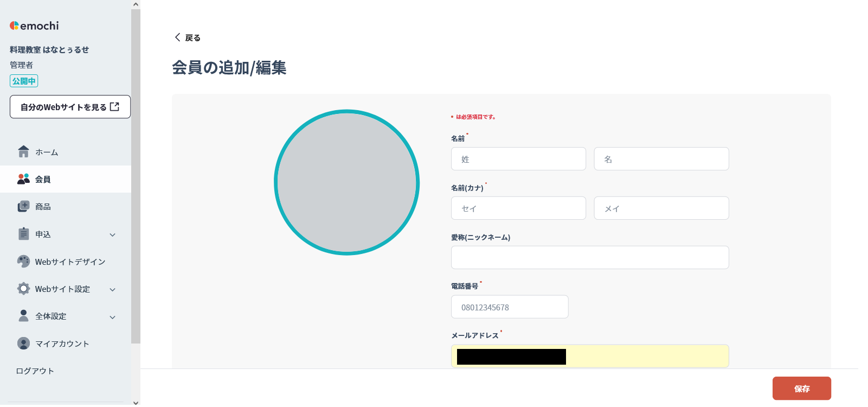868x407 pixels.
Task: Expand the 全体設定 submenu chevron
Action: (113, 317)
